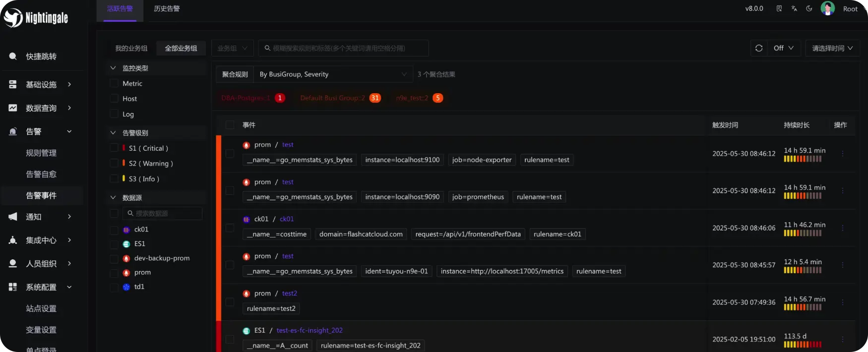Open 告警事件 in the sidebar
This screenshot has height=352, width=868.
(41, 196)
